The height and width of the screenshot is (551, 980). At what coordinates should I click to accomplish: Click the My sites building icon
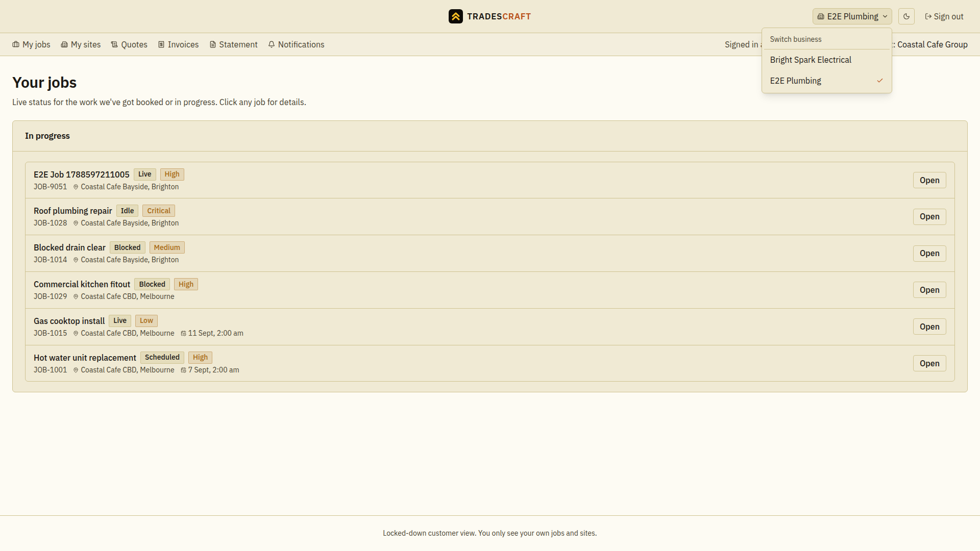[64, 44]
